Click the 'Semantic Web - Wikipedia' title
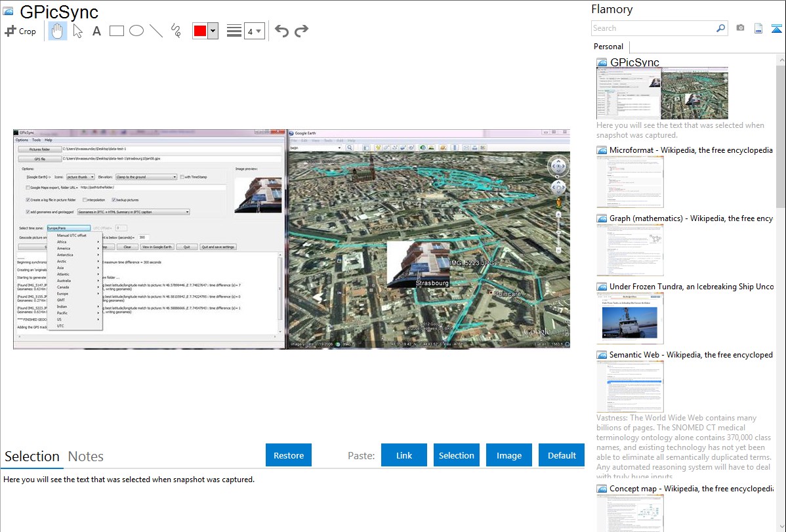 point(691,355)
